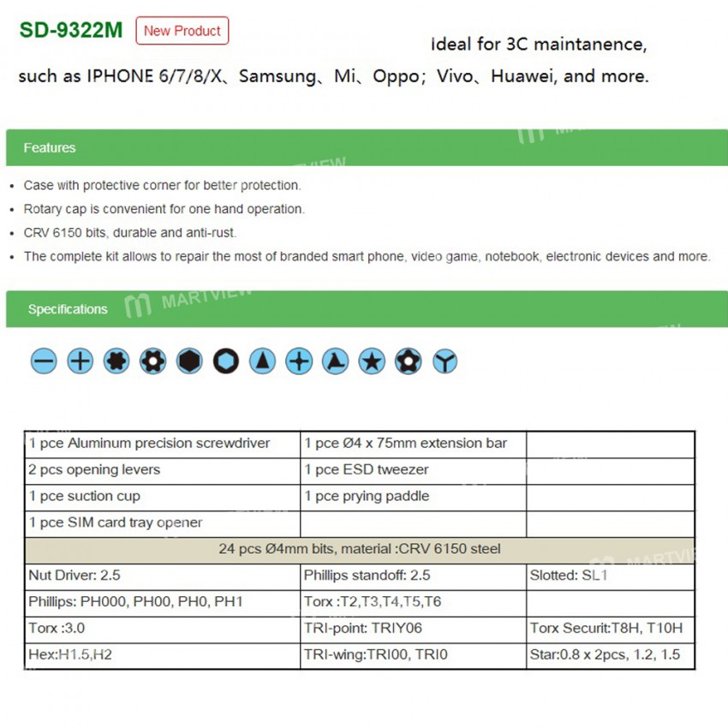Click the Phillips cross bit icon
Viewport: 728px width, 728px height.
coord(81,361)
